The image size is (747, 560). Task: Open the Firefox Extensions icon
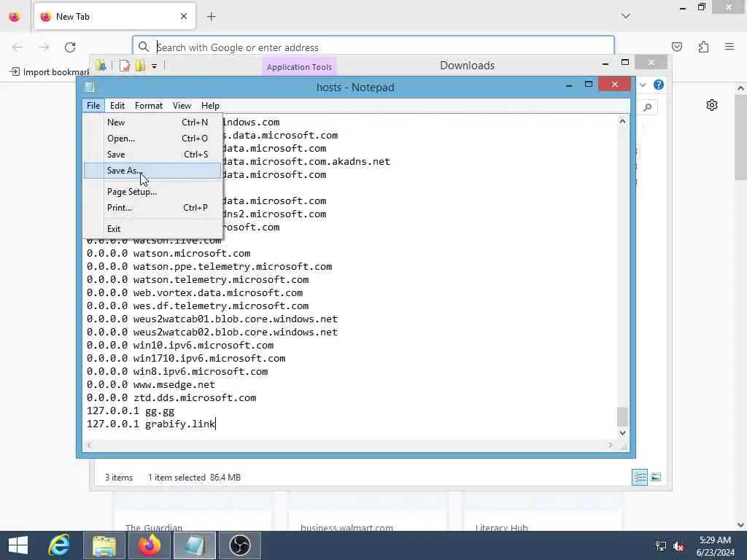[x=703, y=47]
